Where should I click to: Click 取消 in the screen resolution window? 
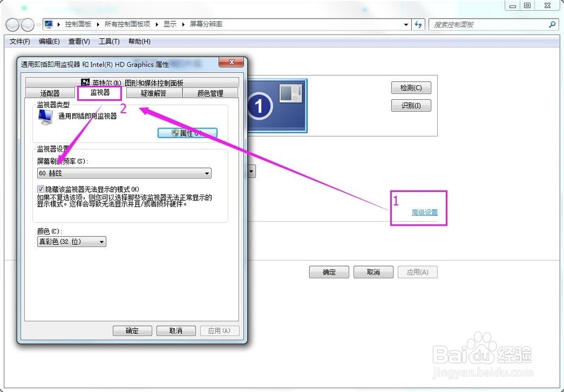[373, 272]
